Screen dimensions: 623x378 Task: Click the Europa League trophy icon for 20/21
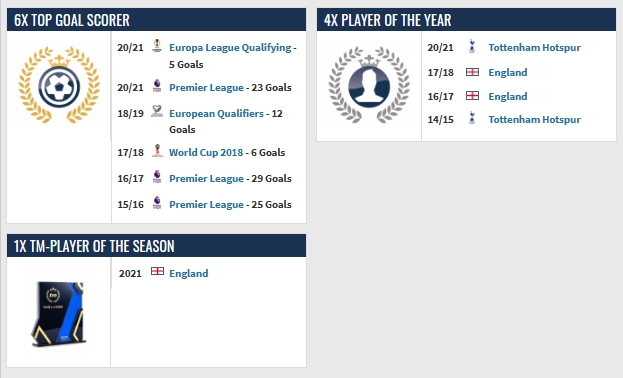pos(157,46)
